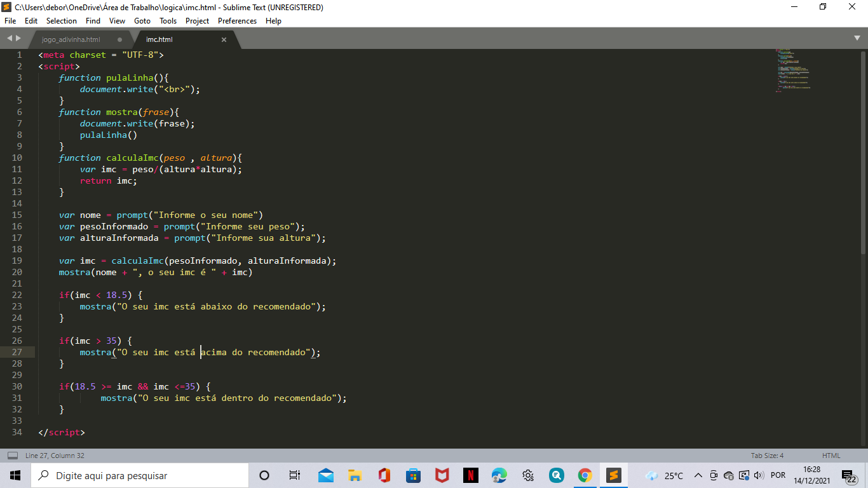The image size is (868, 488).
Task: Open Microsoft Store from the taskbar
Action: tap(413, 475)
